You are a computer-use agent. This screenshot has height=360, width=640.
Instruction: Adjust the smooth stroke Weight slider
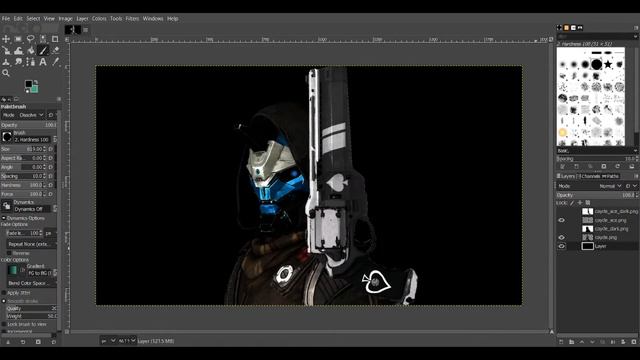point(31,316)
